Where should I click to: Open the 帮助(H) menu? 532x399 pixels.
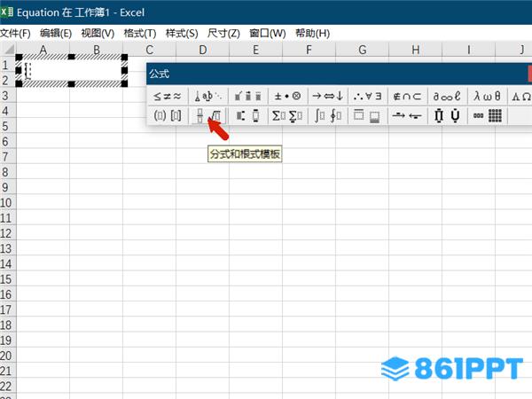click(x=312, y=34)
